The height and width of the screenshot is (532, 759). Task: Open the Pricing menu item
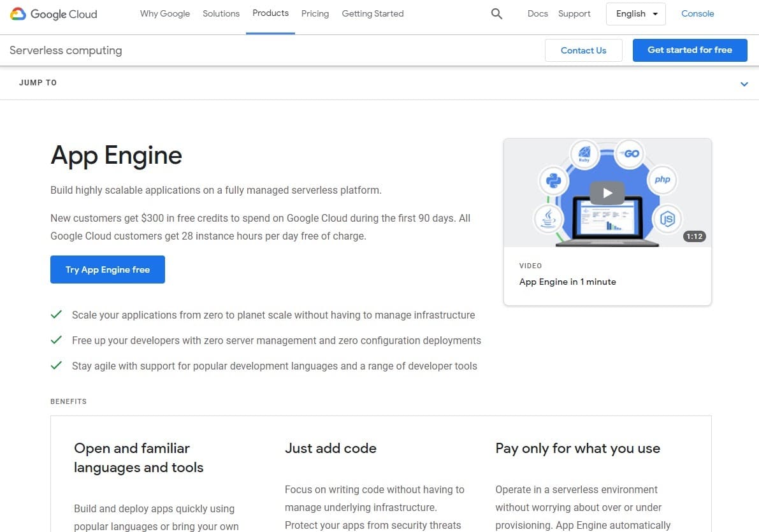click(x=315, y=13)
